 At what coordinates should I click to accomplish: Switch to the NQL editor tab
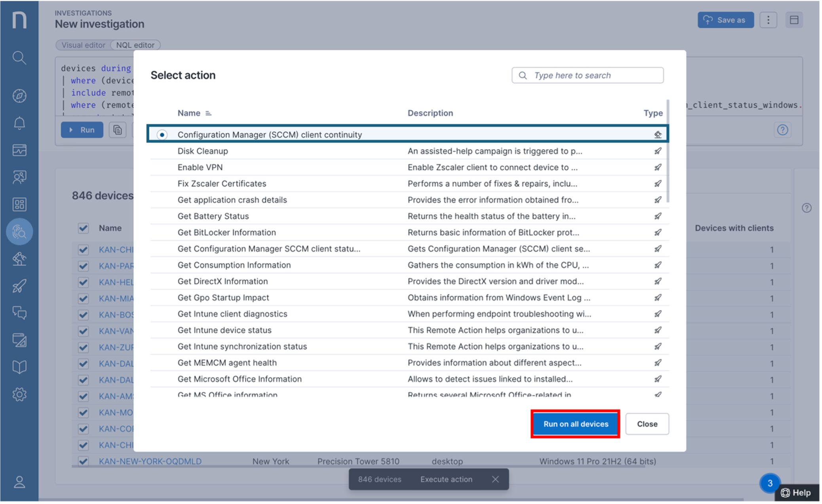point(135,45)
